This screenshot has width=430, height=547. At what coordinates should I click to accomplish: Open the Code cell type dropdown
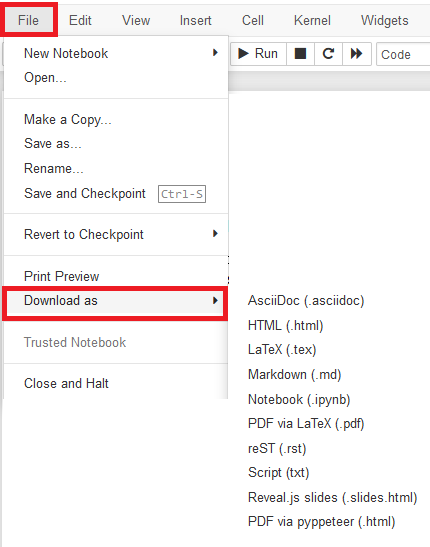[x=403, y=54]
